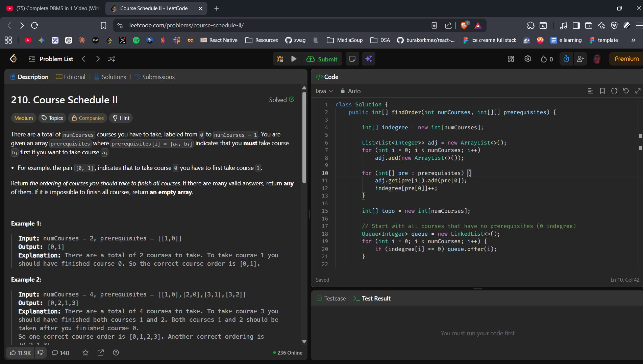Image resolution: width=643 pixels, height=364 pixels.
Task: Submit the solution
Action: (322, 59)
